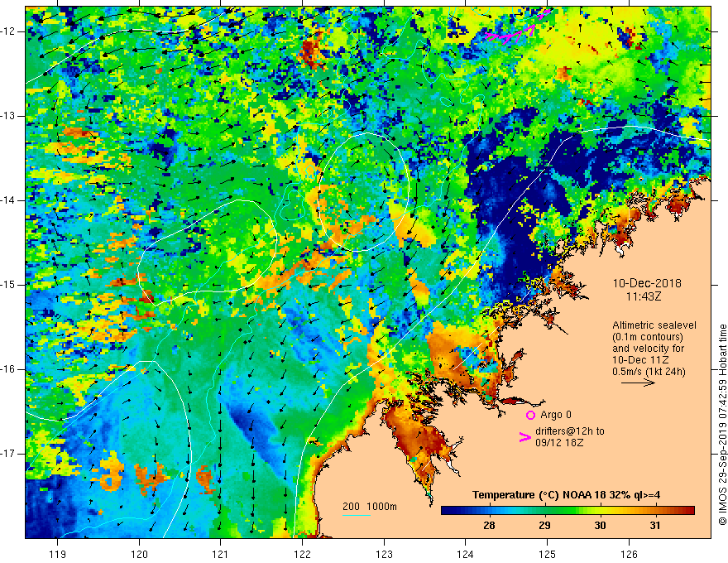
Task: Click the longitude axis label 119
Action: click(57, 554)
